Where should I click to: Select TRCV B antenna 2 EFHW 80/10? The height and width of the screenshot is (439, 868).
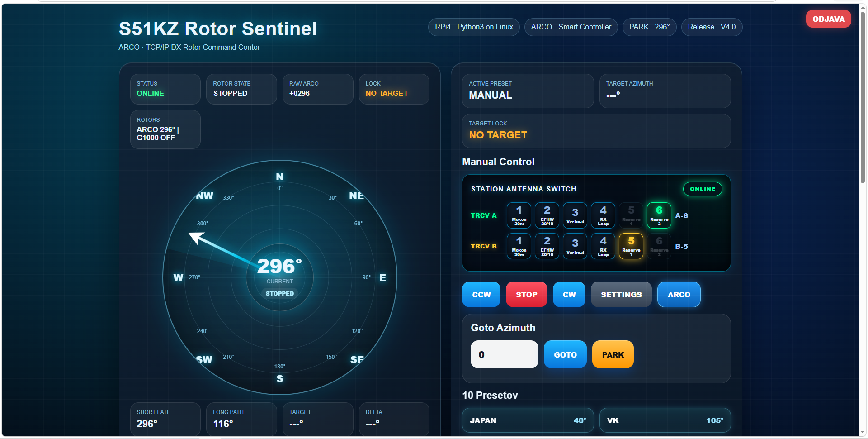click(547, 246)
